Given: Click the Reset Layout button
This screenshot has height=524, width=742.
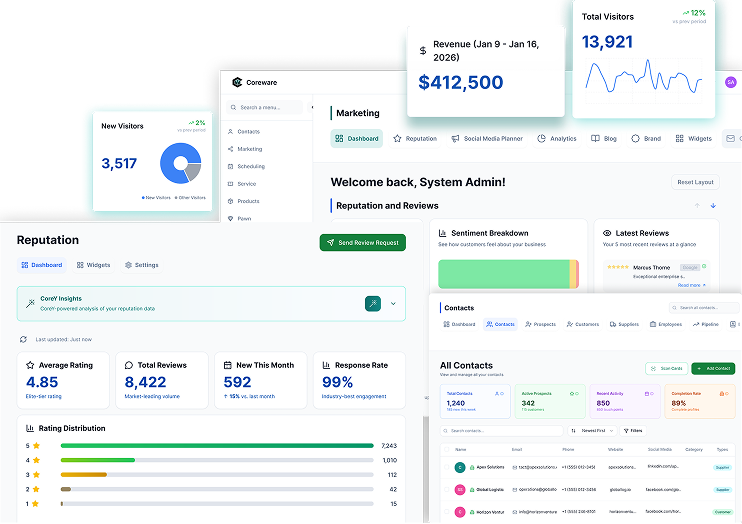Looking at the screenshot, I should [696, 182].
